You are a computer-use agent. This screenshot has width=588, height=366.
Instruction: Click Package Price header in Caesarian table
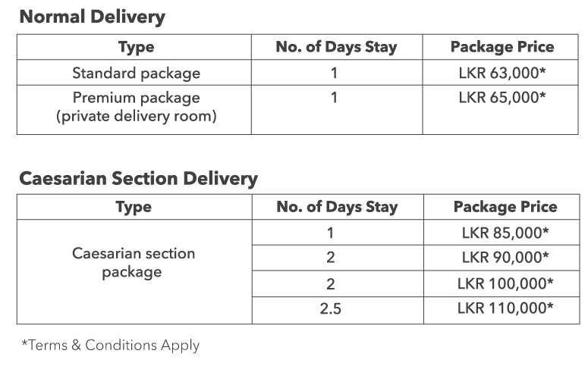(505, 207)
